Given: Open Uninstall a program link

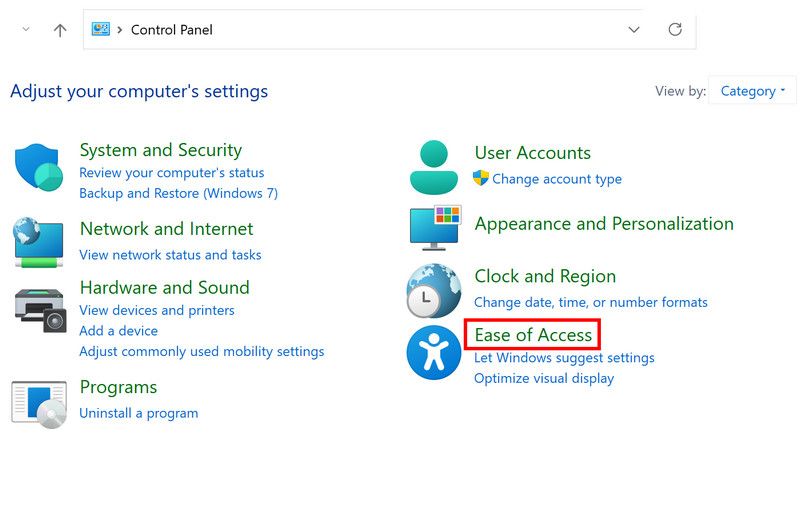Looking at the screenshot, I should point(138,413).
